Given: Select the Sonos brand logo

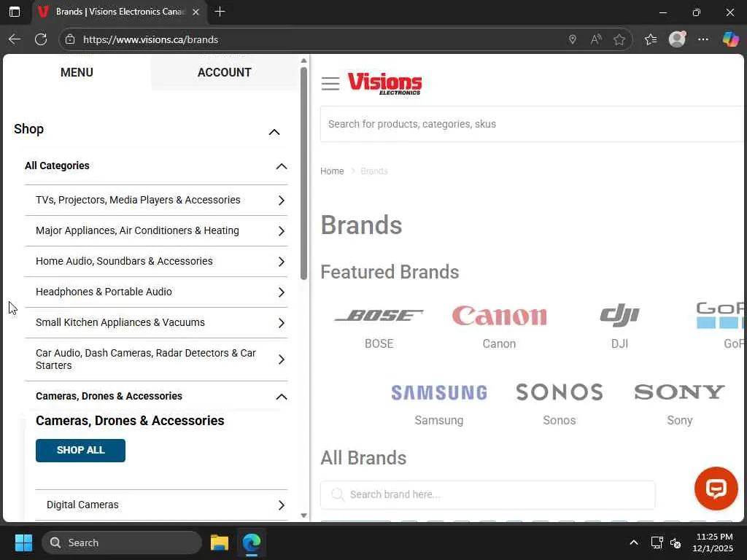Looking at the screenshot, I should [560, 392].
